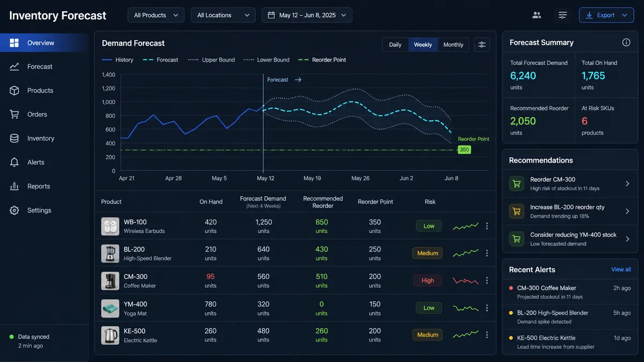Go to the Forecast sidebar item
Screen dimensions: 644x362
44,67
